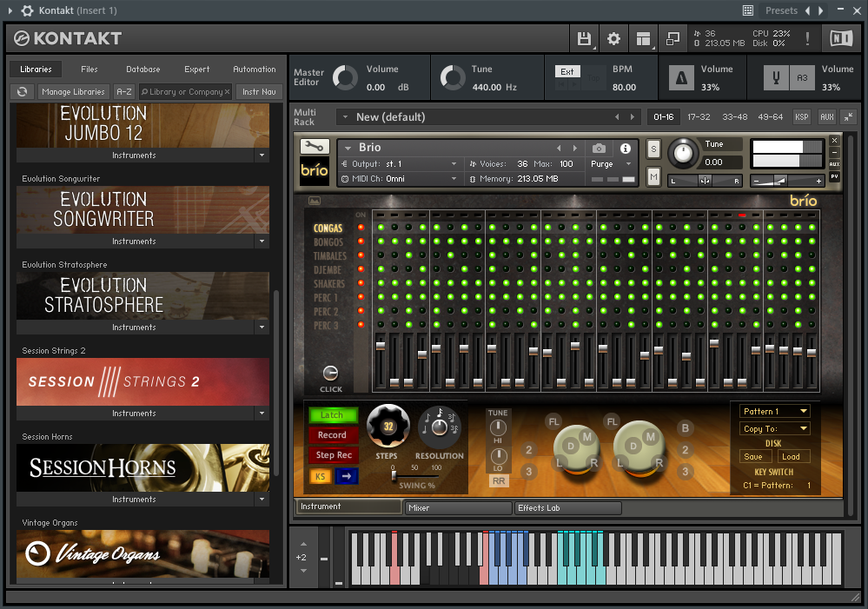868x609 pixels.
Task: Open Kontakt options gear icon
Action: (x=613, y=39)
